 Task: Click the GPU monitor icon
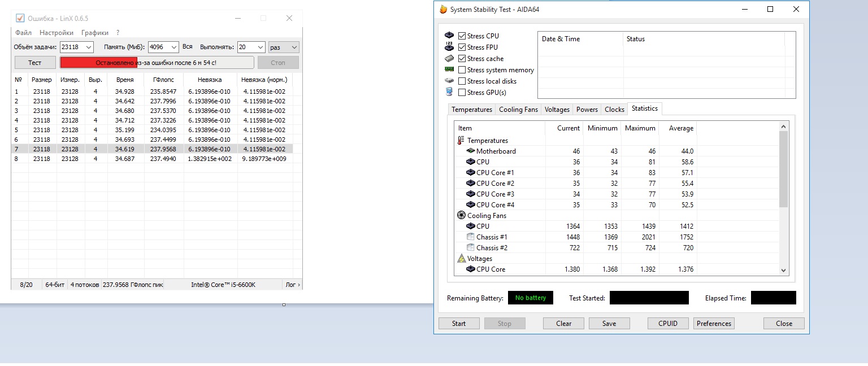point(449,92)
